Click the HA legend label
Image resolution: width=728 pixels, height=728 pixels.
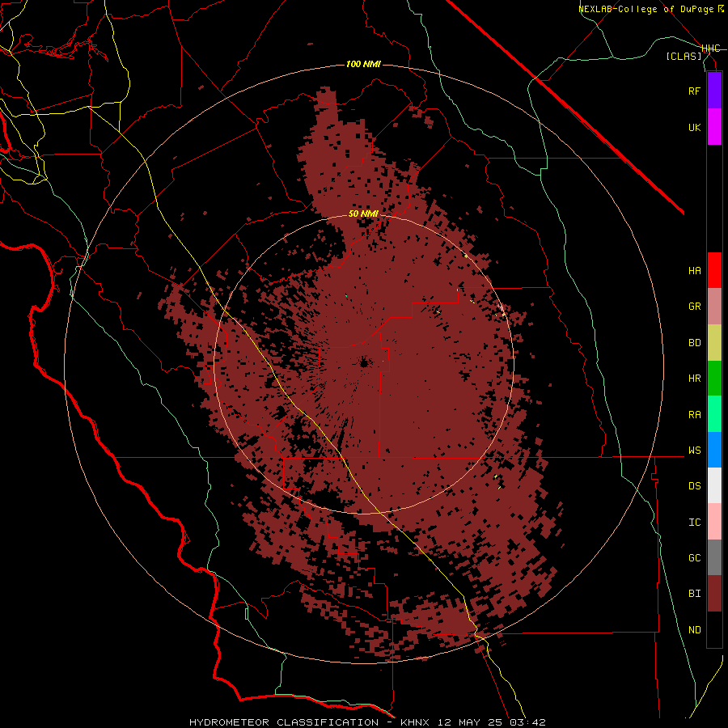coord(694,270)
